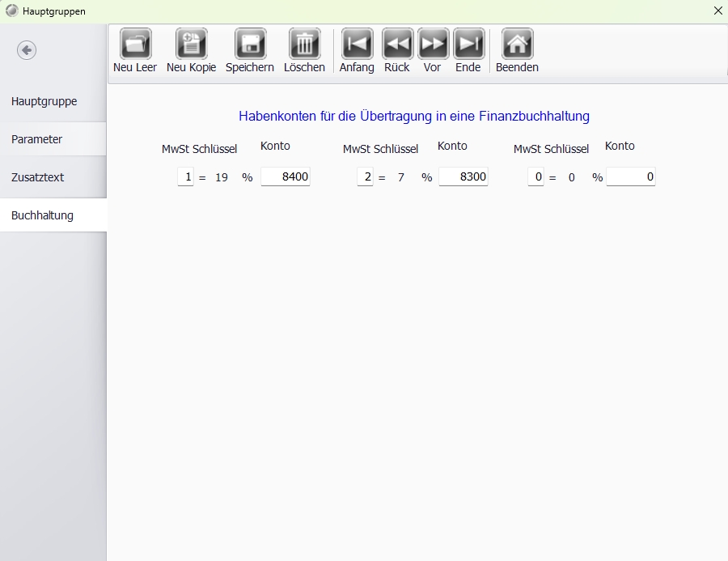The image size is (728, 561).
Task: Open the Zusatztext tab
Action: point(53,177)
